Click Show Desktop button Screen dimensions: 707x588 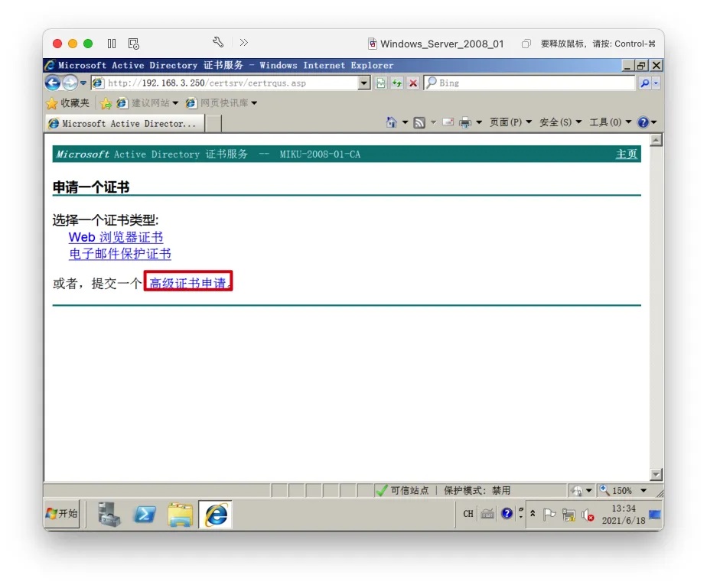pos(655,514)
